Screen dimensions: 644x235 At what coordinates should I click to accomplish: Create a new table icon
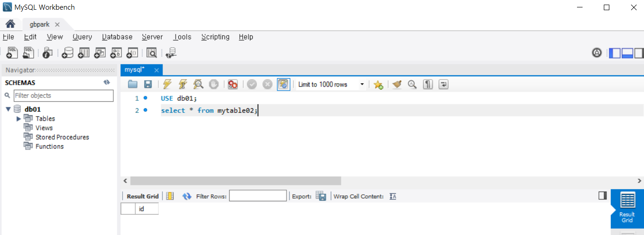pos(84,53)
